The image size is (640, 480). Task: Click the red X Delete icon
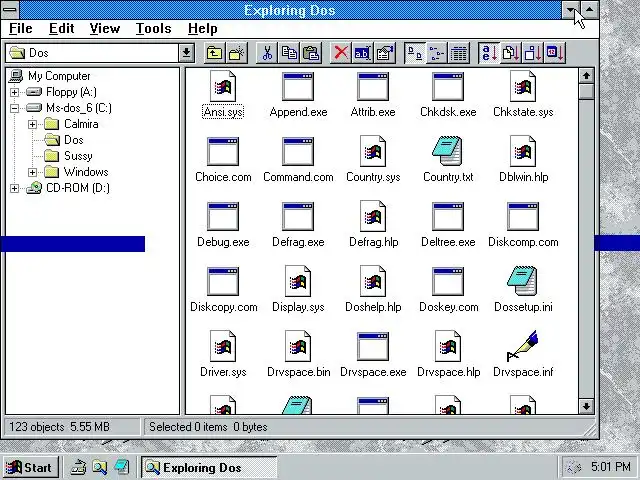(x=341, y=53)
